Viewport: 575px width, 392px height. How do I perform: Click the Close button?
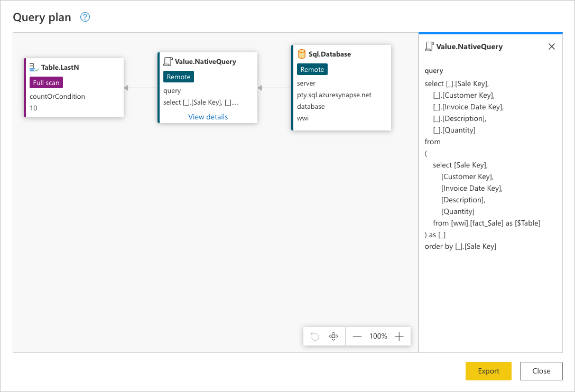(541, 371)
